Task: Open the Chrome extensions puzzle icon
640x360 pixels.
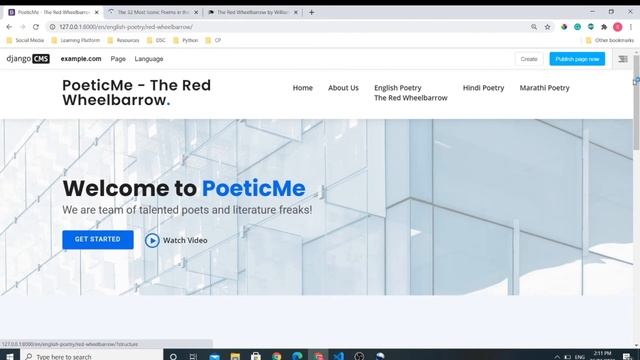Action: click(x=604, y=27)
